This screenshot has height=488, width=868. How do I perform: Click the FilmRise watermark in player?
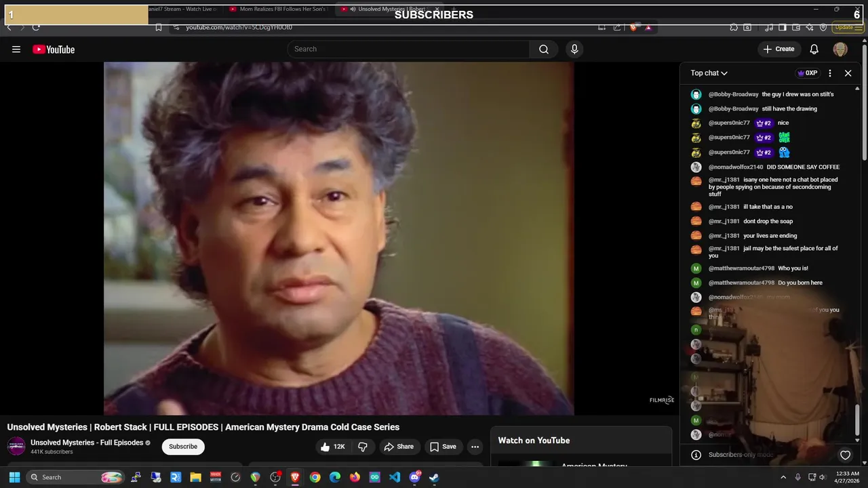pos(661,400)
